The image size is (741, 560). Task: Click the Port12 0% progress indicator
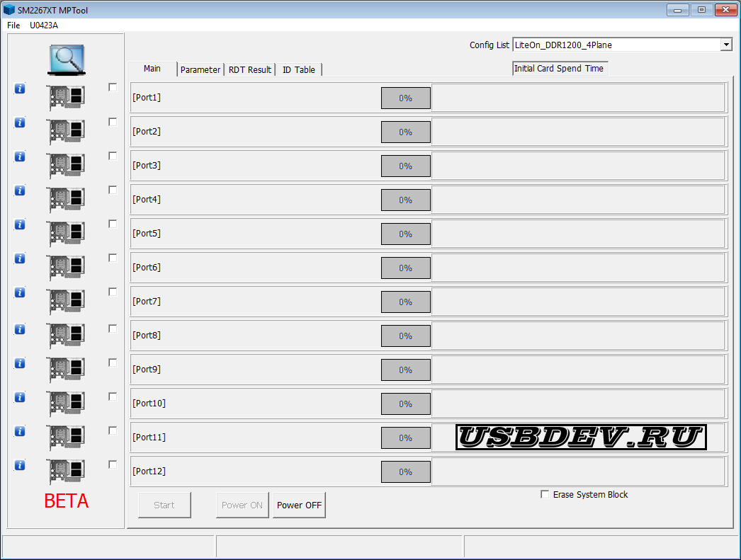point(406,472)
